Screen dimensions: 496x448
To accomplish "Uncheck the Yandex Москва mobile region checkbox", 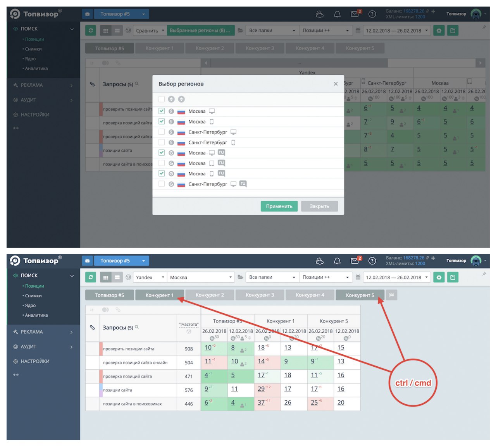I will click(x=162, y=122).
